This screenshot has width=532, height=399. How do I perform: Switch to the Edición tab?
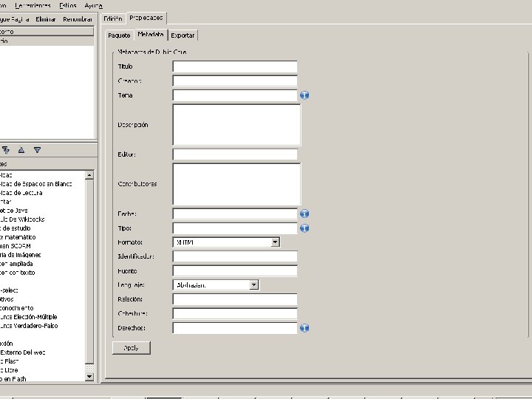112,18
